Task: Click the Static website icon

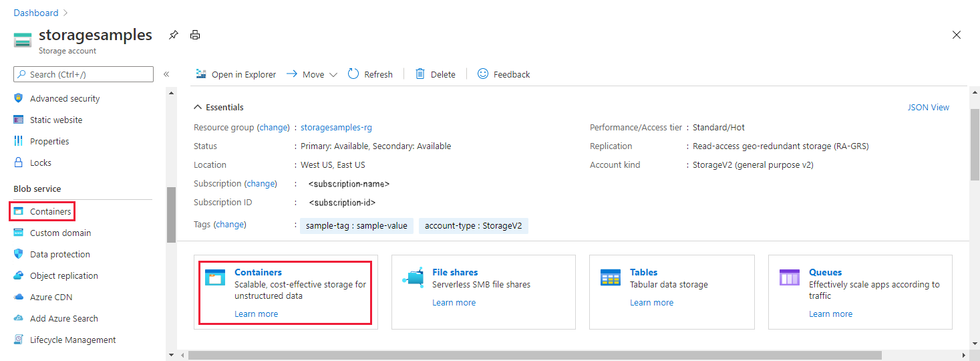Action: tap(19, 120)
